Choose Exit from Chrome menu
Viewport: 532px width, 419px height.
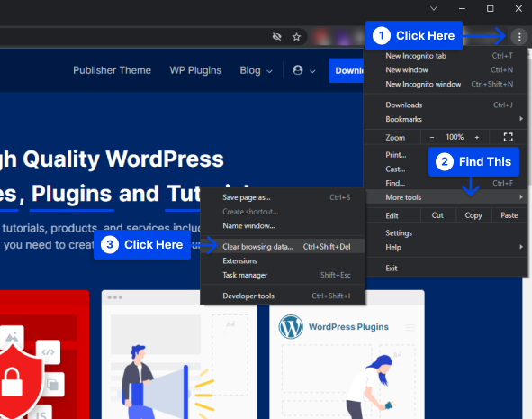(446, 269)
